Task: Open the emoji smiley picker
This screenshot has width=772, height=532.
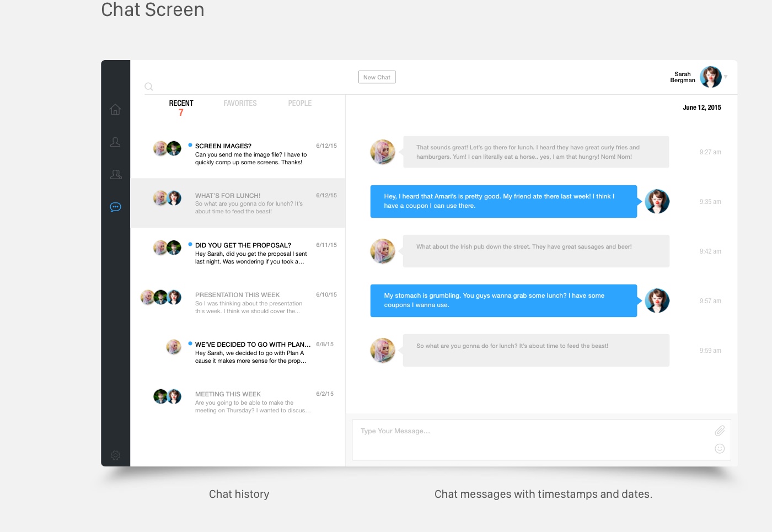Action: pyautogui.click(x=720, y=449)
